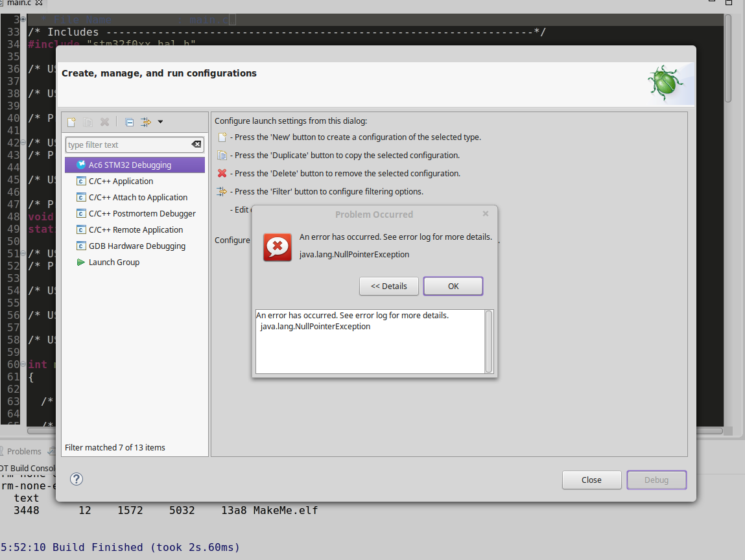Select the Launch Group item
Screen dimensions: 745x560
coord(113,262)
